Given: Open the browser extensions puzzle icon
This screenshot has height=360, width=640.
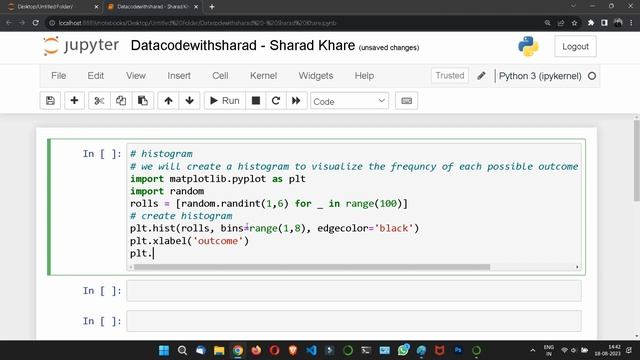Looking at the screenshot, I should click(591, 23).
